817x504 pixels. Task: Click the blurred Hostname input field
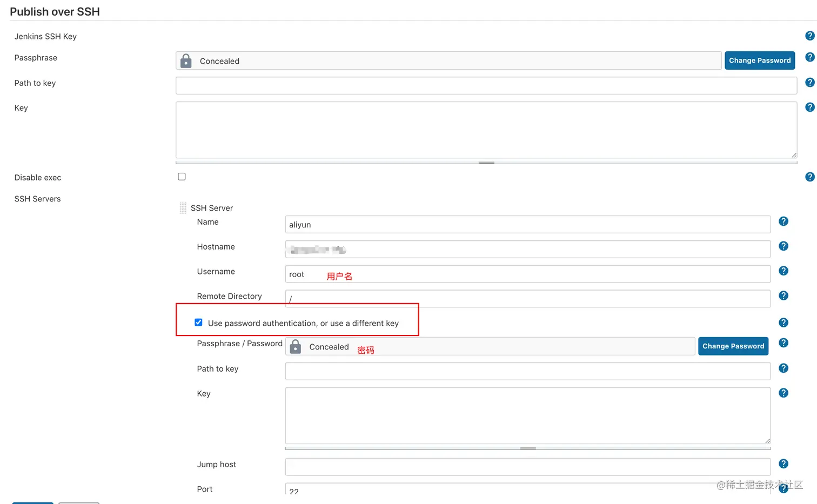[528, 249]
